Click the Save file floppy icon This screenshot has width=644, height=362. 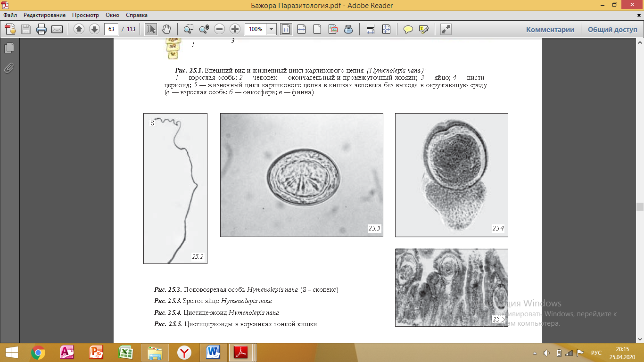[25, 29]
